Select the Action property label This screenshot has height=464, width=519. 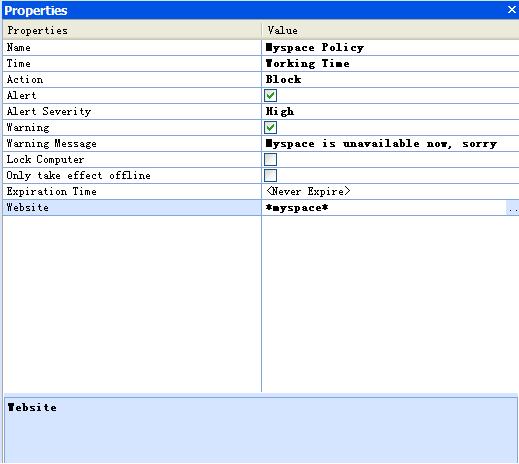click(25, 80)
